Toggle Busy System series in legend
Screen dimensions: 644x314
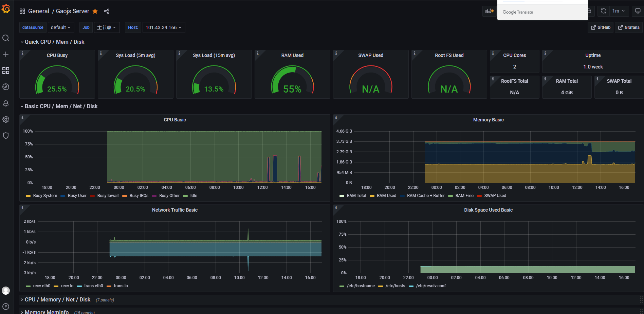tap(45, 196)
